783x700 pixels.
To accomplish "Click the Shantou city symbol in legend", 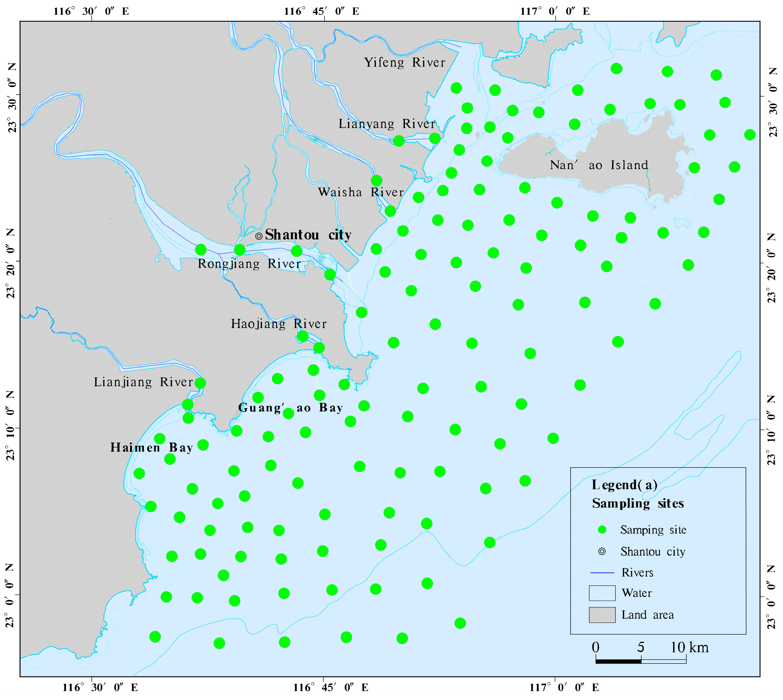I will coord(602,551).
